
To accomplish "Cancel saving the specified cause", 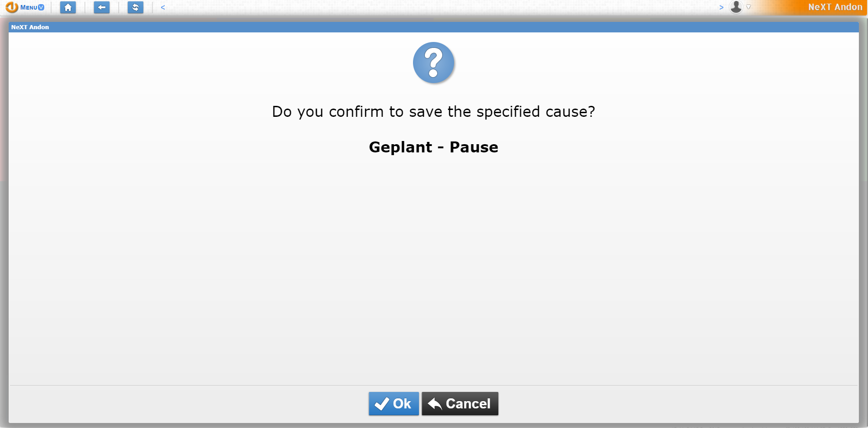I will (460, 403).
